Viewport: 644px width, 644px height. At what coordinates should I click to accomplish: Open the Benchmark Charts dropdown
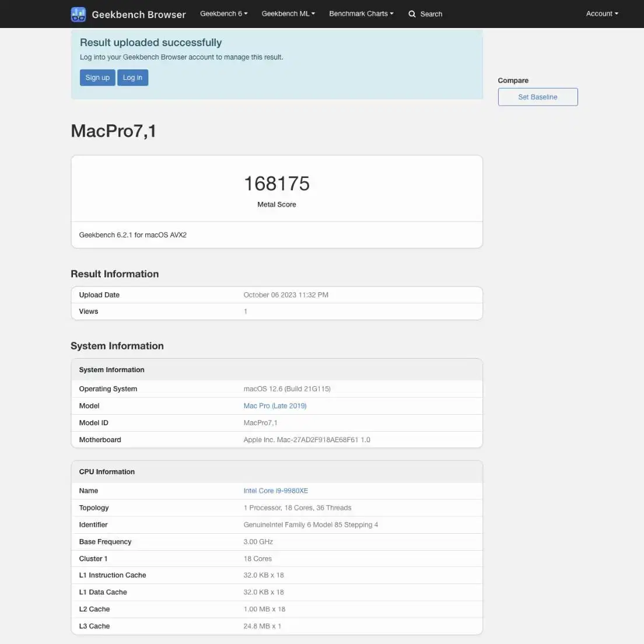point(362,13)
